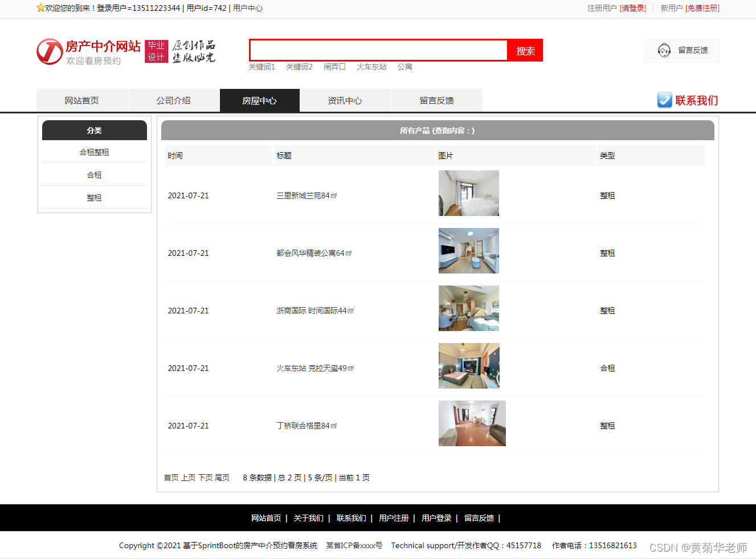The height and width of the screenshot is (559, 756).
Task: Open 留言反馈 nav tab
Action: 437,100
